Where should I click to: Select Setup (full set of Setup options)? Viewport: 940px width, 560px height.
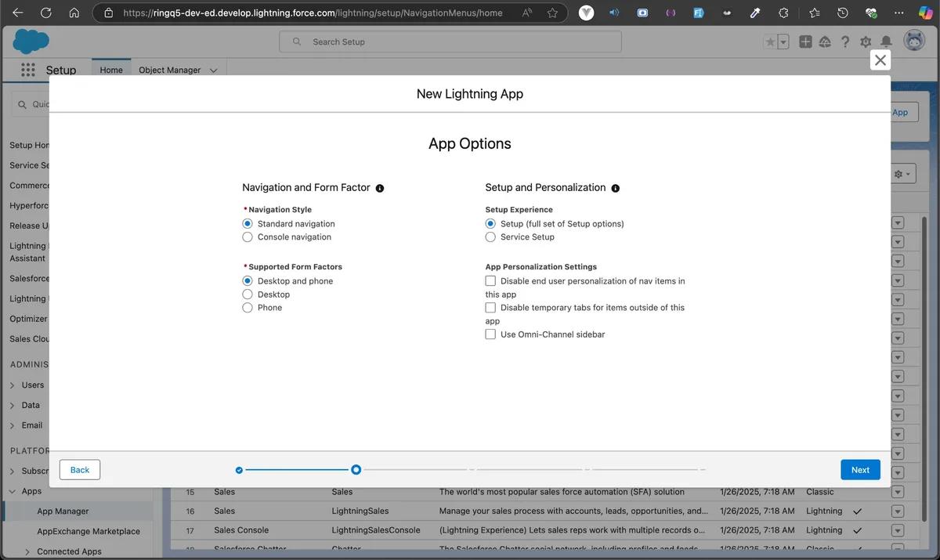[490, 223]
